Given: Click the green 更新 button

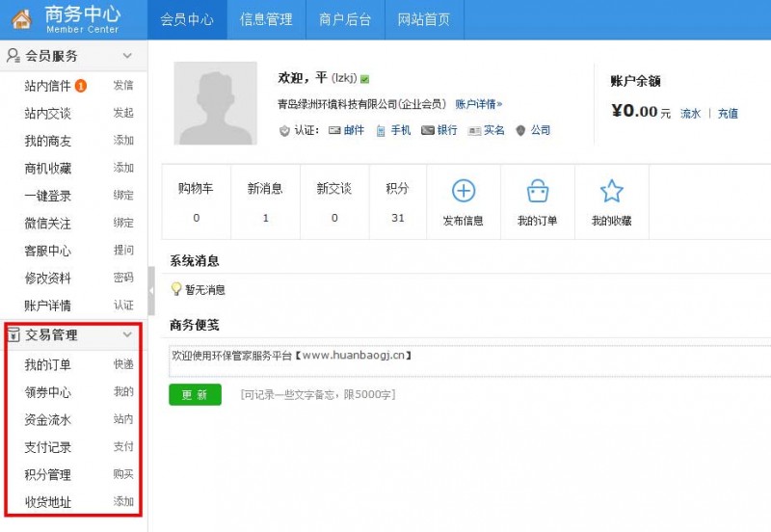Looking at the screenshot, I should [195, 394].
